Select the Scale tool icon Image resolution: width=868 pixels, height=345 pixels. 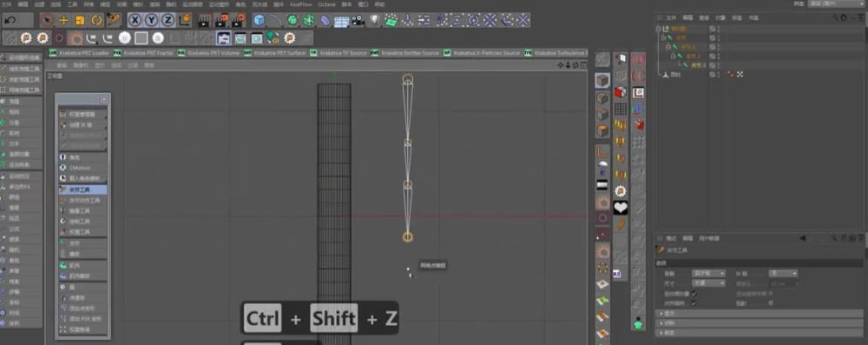coord(80,21)
